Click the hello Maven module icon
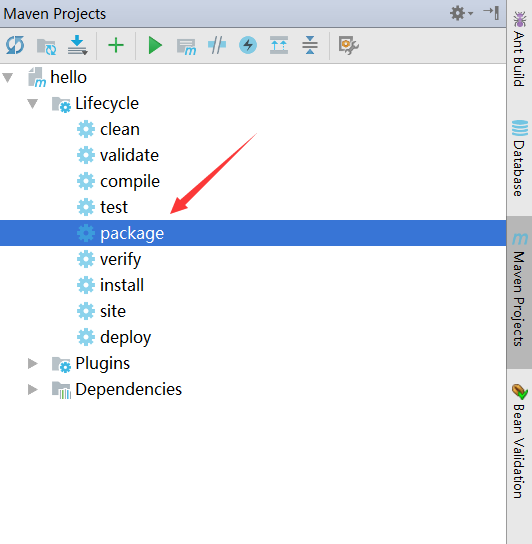The image size is (532, 544). tap(37, 77)
